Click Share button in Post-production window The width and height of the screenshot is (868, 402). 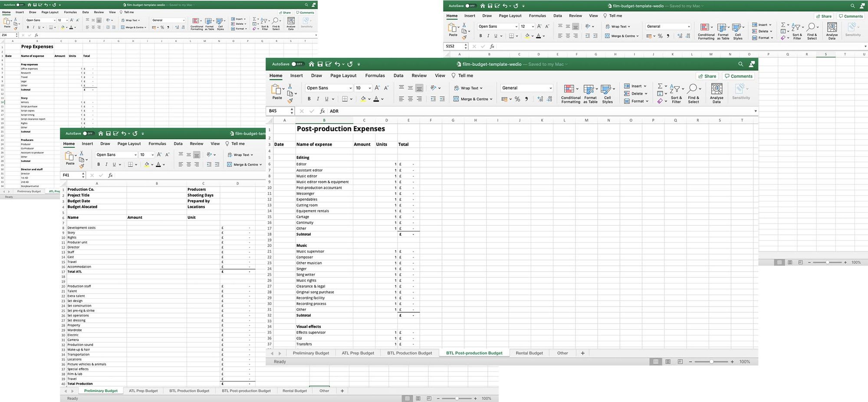(x=707, y=76)
